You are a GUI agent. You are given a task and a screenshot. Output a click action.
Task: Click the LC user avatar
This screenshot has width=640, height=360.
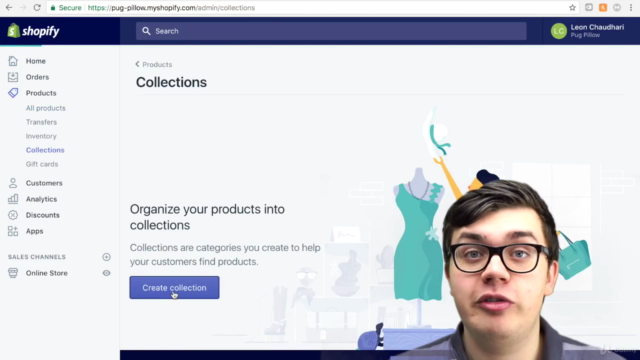tap(559, 31)
